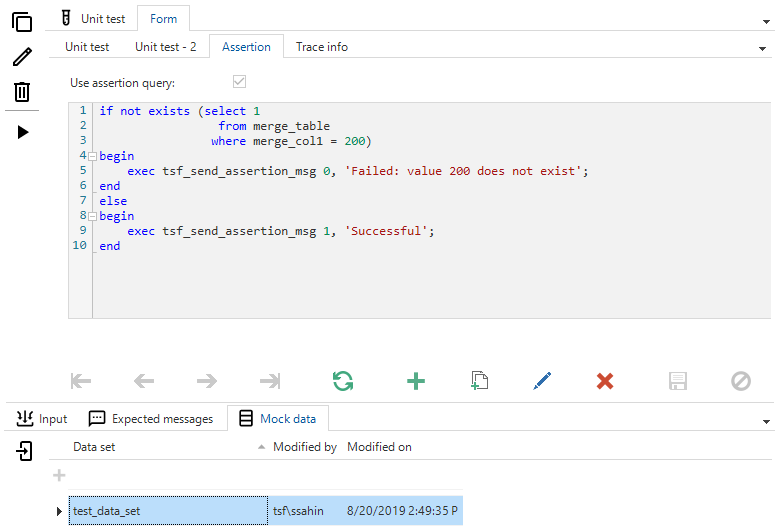Click the grey plus in the mock data grid
Screen dimensions: 775x532
(x=59, y=475)
